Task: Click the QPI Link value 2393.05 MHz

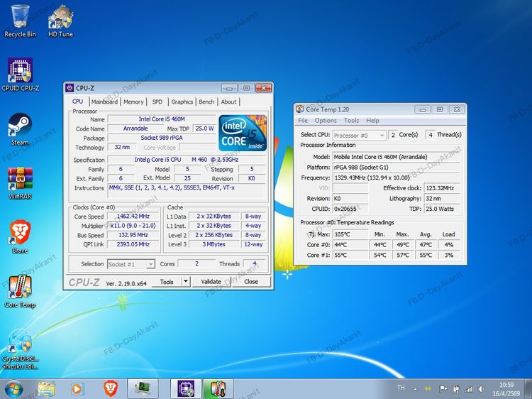Action: 133,244
